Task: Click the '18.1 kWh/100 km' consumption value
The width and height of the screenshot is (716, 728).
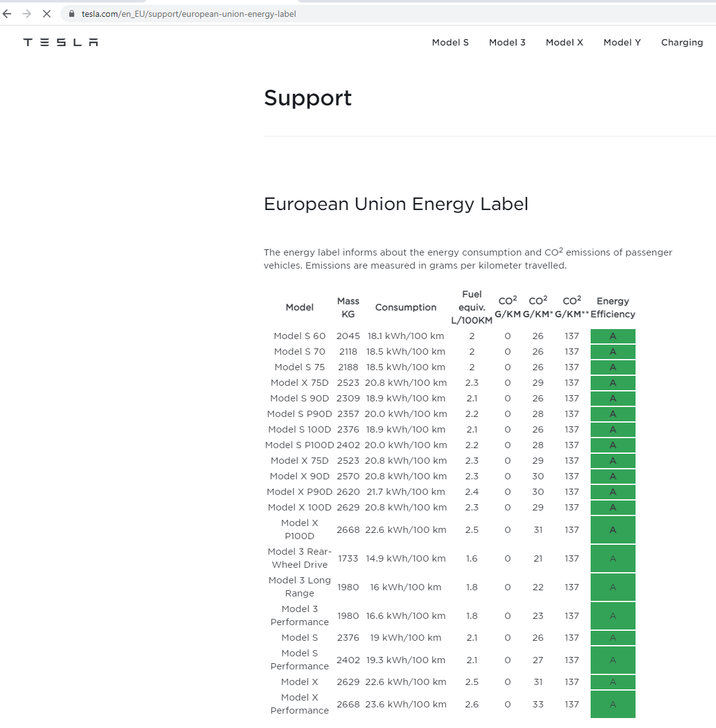Action: point(405,336)
